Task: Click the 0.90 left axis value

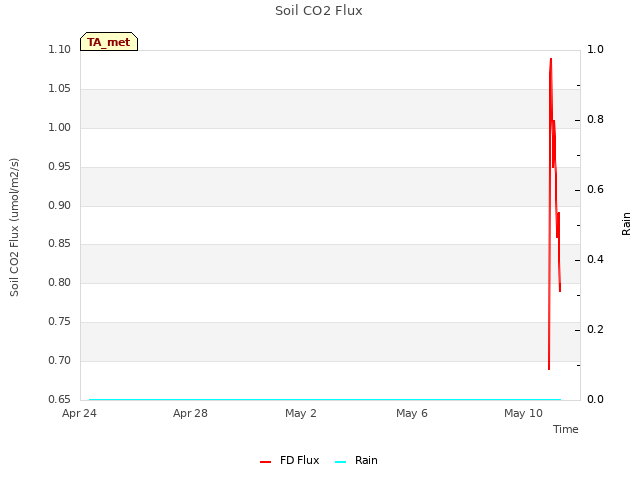Action: coord(60,205)
